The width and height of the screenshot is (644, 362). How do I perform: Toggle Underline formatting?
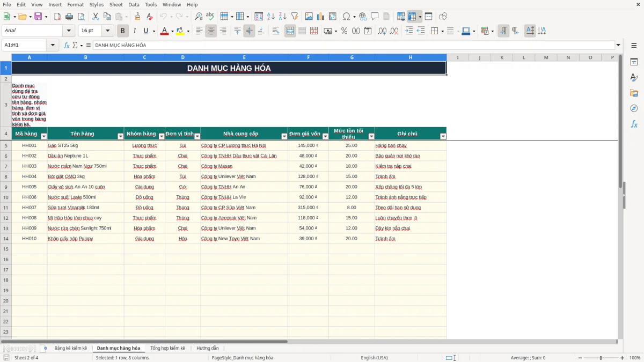[x=145, y=31]
